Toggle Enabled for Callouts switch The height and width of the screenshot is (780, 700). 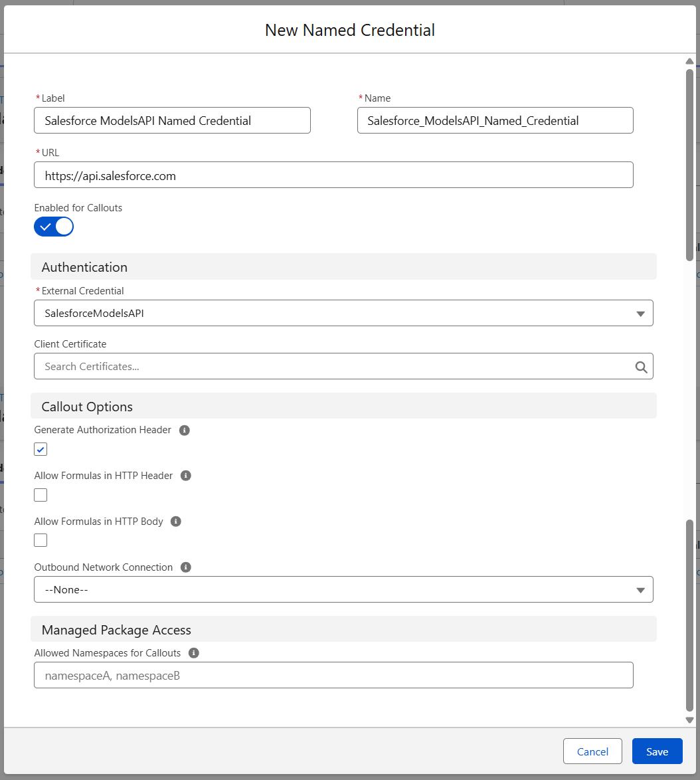tap(54, 227)
